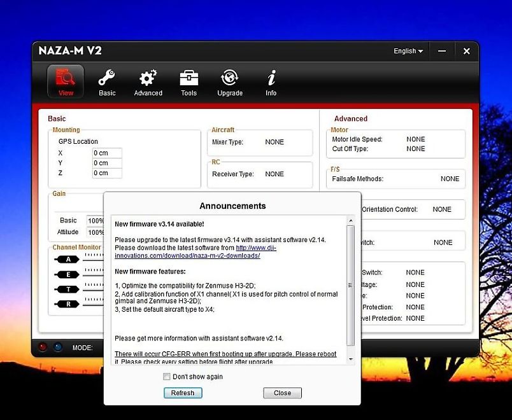This screenshot has width=512, height=420.
Task: Click the GPS Z location field
Action: point(107,173)
